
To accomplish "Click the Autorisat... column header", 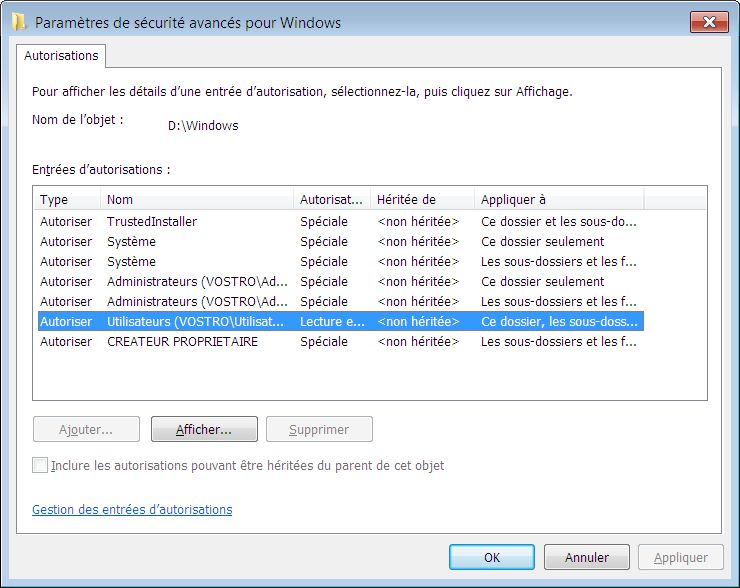I will 332,199.
